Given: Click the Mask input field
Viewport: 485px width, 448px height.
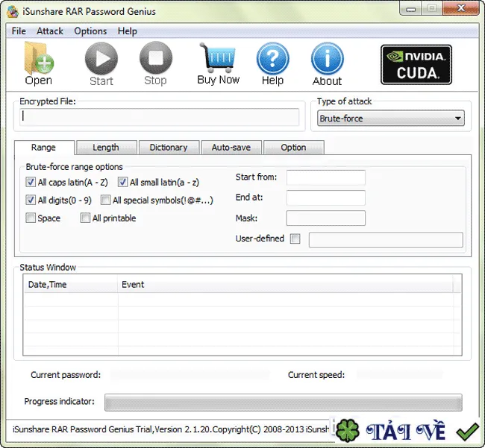Looking at the screenshot, I should 326,218.
